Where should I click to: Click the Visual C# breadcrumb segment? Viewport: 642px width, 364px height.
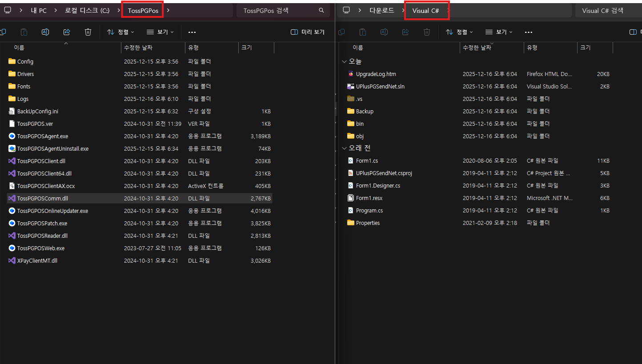click(426, 10)
